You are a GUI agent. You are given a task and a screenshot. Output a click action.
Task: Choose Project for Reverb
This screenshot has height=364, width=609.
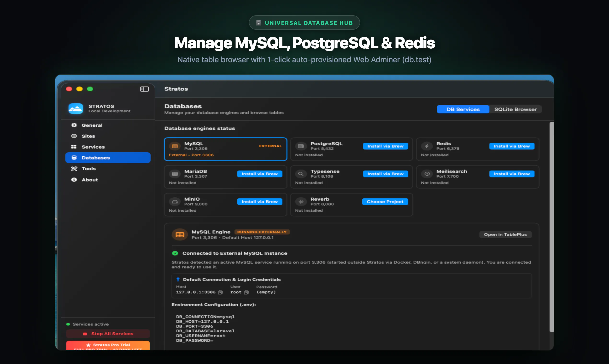pyautogui.click(x=385, y=202)
